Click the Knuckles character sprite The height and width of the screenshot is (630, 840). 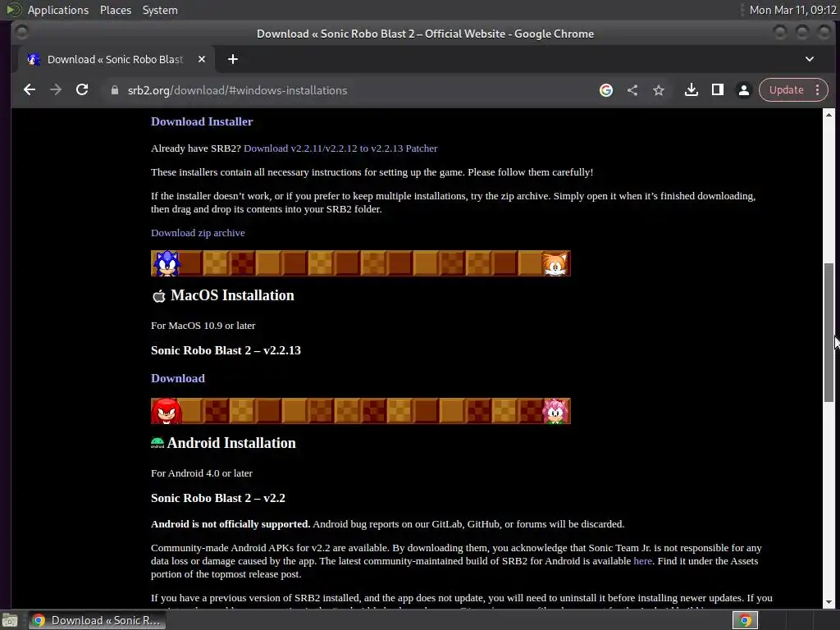click(x=167, y=411)
